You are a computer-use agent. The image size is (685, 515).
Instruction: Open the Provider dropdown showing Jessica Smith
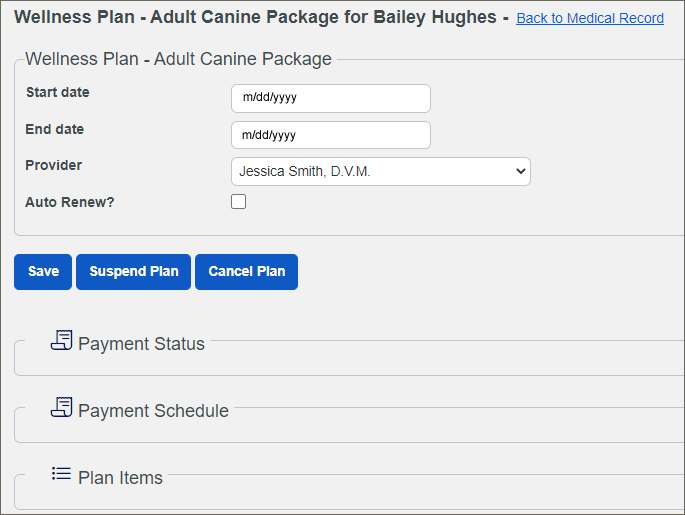tap(381, 172)
